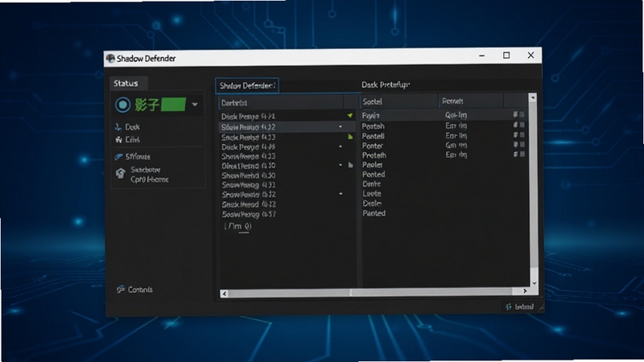644x362 pixels.
Task: Open the Sffimze sidebar entry label
Action: point(138,157)
